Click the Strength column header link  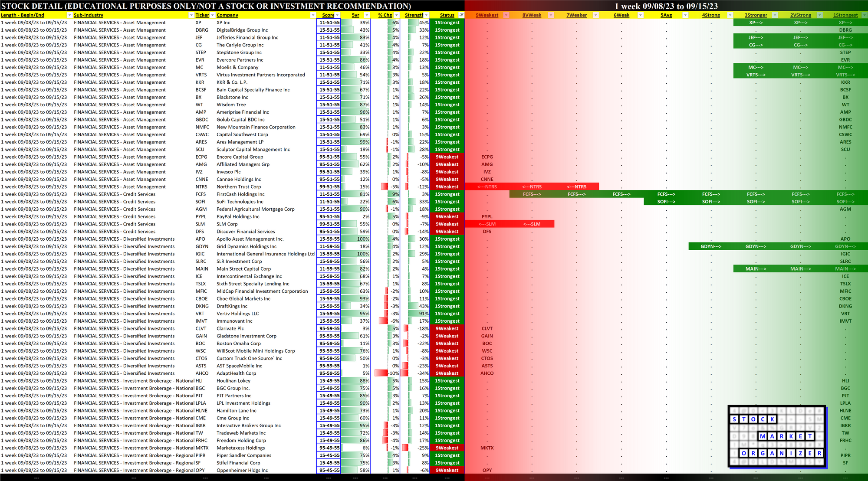point(414,15)
